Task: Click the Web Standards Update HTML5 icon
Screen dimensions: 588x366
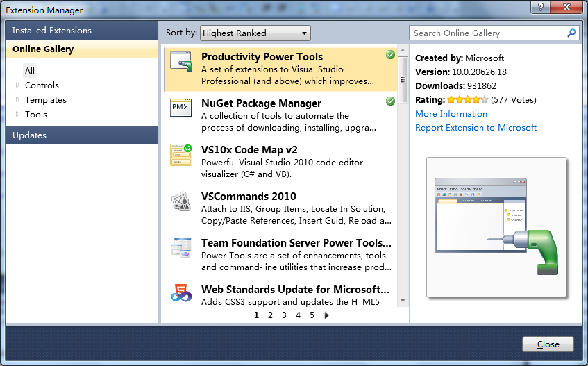Action: 181,293
